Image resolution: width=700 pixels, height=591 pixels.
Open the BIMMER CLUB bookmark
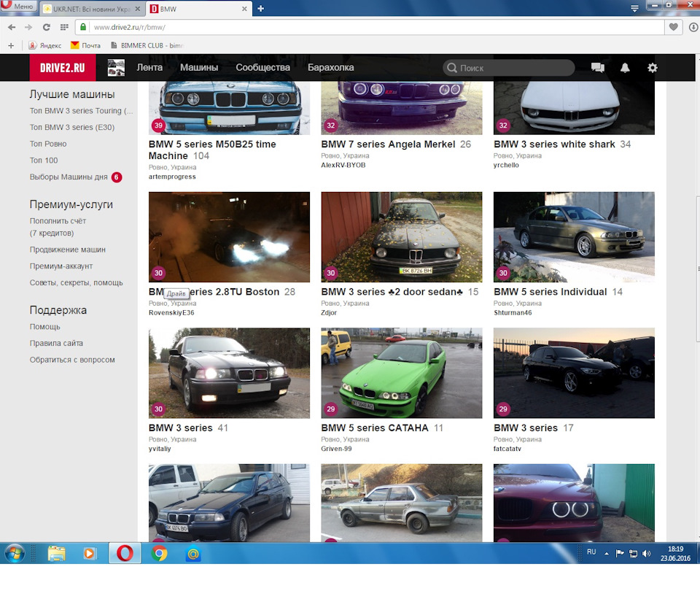[147, 45]
